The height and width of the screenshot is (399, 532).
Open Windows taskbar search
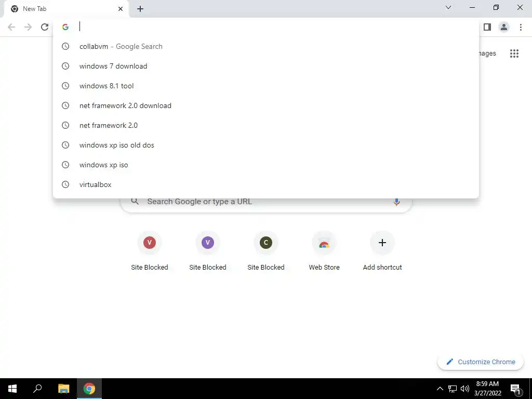(x=37, y=389)
